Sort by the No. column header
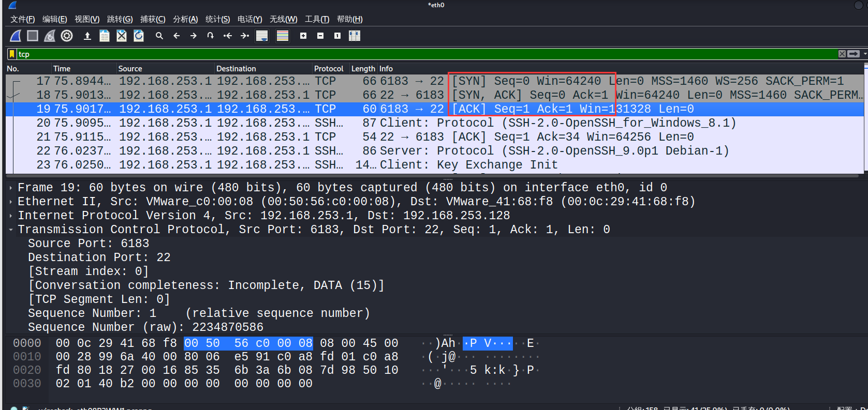The image size is (868, 410). (x=28, y=68)
